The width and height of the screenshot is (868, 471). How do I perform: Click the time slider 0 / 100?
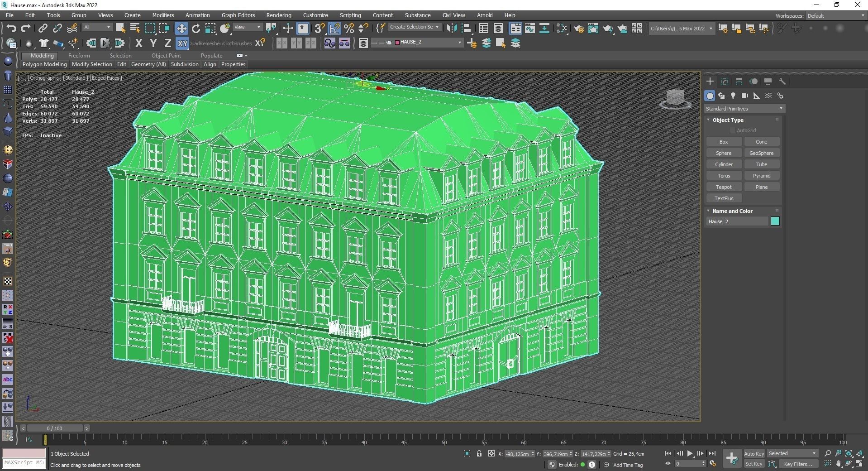pos(55,428)
